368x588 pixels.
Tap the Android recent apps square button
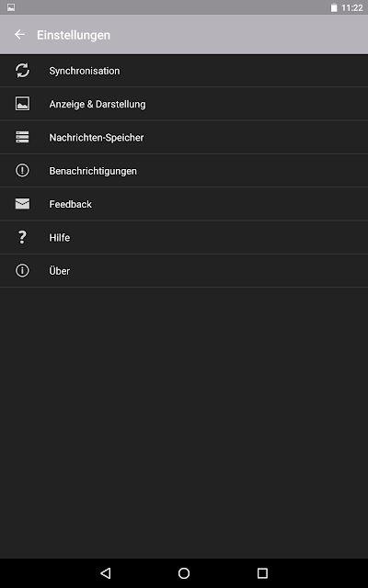click(262, 573)
